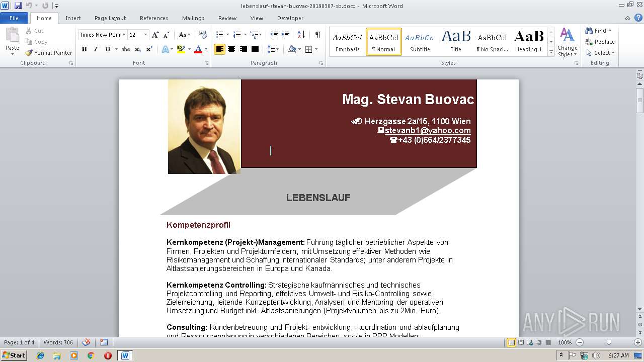Apply subscript formatting
644x362 pixels.
[x=138, y=49]
